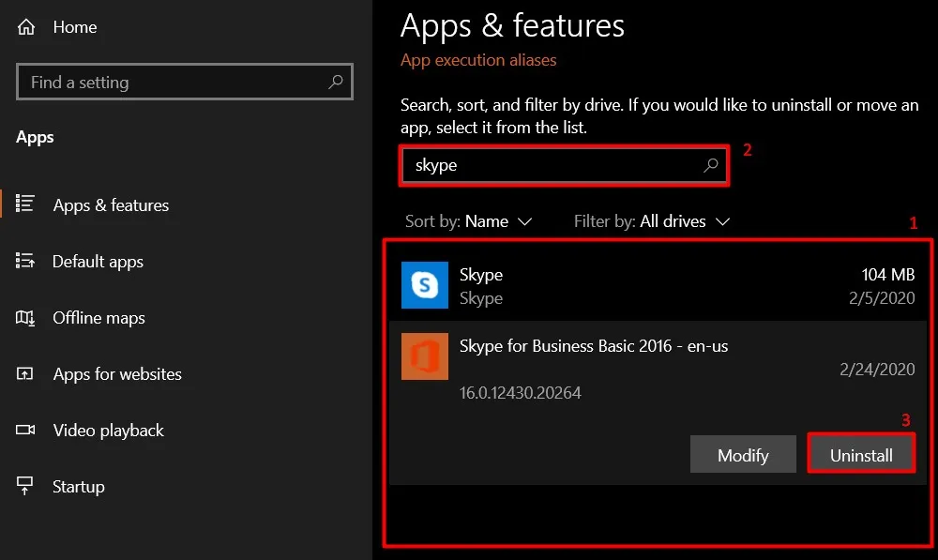Open Default apps page
Viewport: 938px width, 560px height.
98,262
